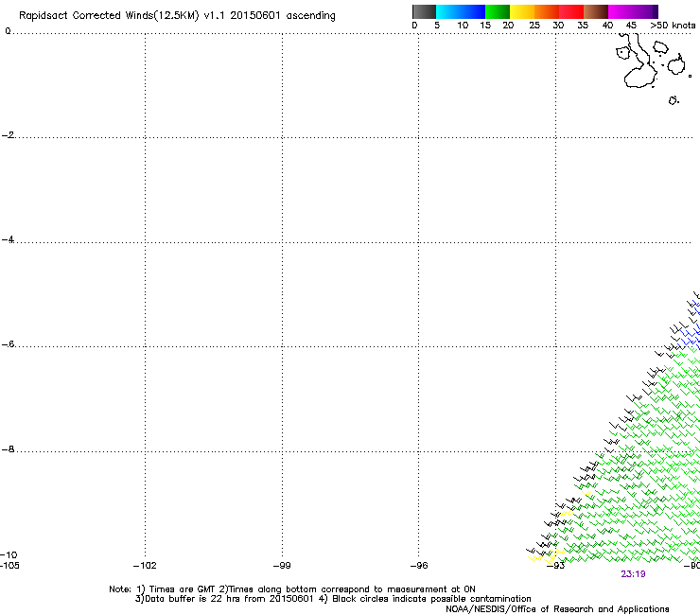Viewport: 700px width, 615px height.
Task: Click 'Black circles indicate possible contamination' note
Action: (431, 599)
